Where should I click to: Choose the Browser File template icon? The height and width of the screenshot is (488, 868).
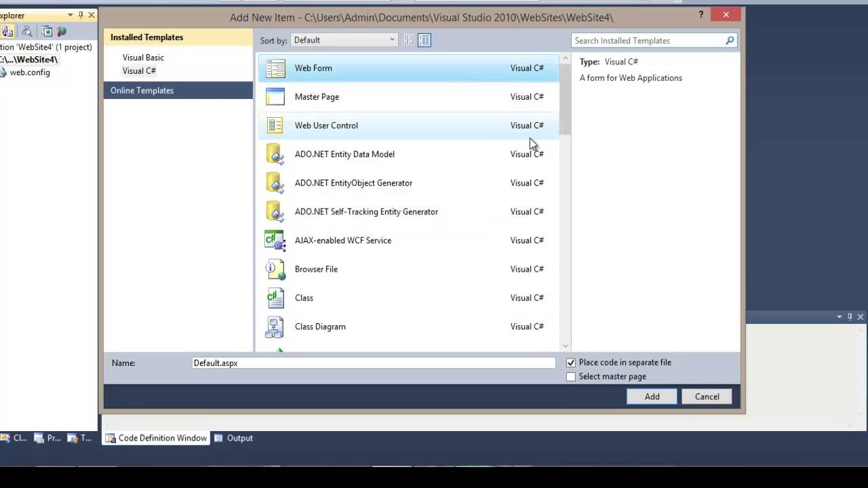pos(275,269)
